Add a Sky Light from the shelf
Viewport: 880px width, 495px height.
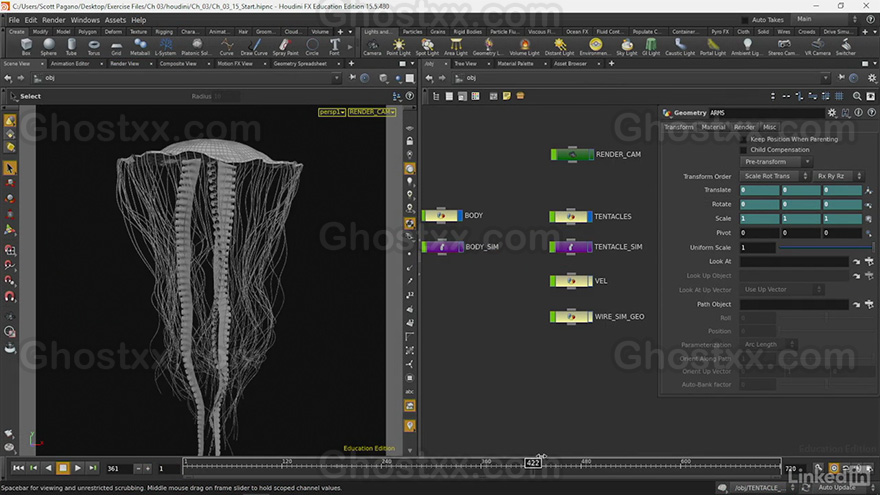[x=627, y=47]
